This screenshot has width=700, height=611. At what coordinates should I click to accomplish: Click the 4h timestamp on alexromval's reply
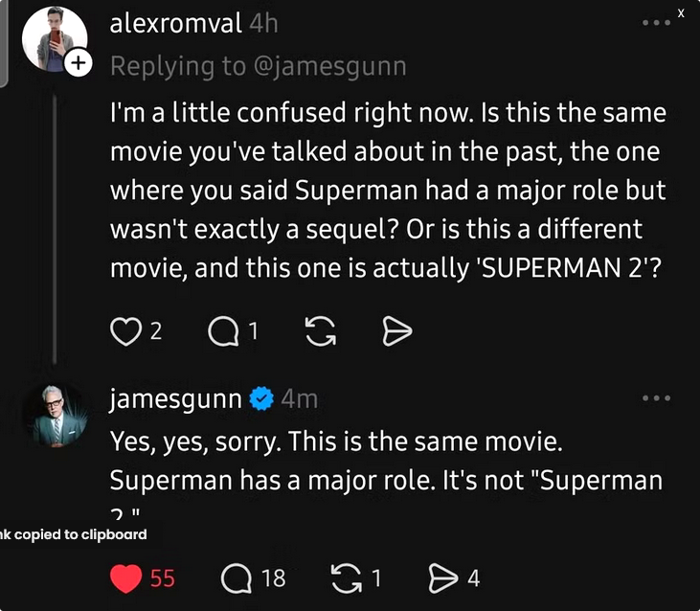click(x=263, y=24)
